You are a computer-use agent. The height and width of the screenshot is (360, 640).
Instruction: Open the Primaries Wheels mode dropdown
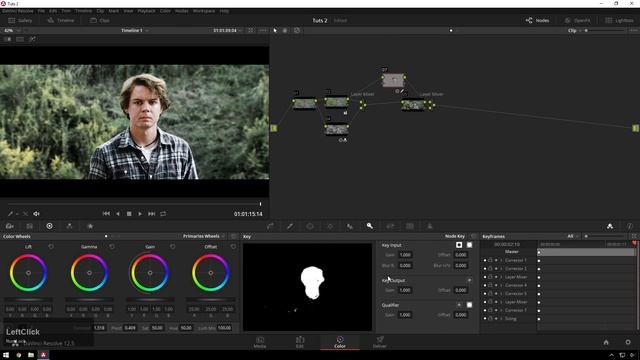(x=204, y=236)
